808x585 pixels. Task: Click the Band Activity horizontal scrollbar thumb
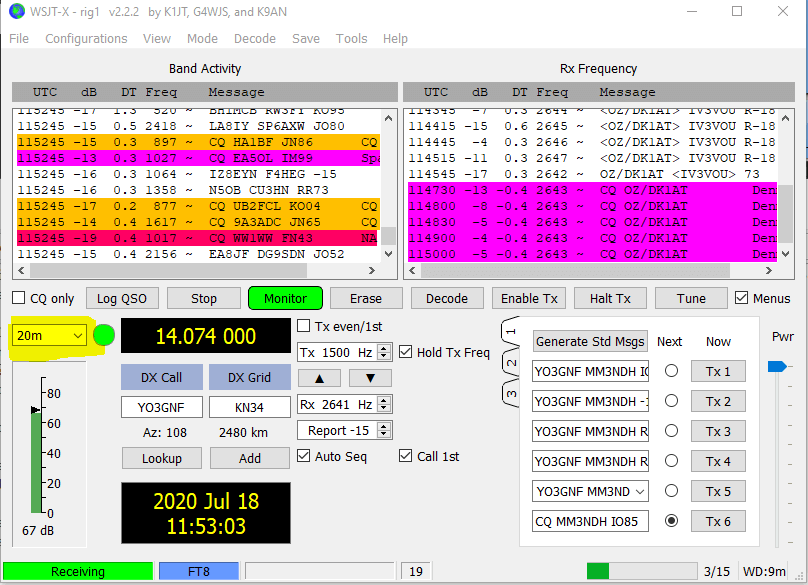169,270
